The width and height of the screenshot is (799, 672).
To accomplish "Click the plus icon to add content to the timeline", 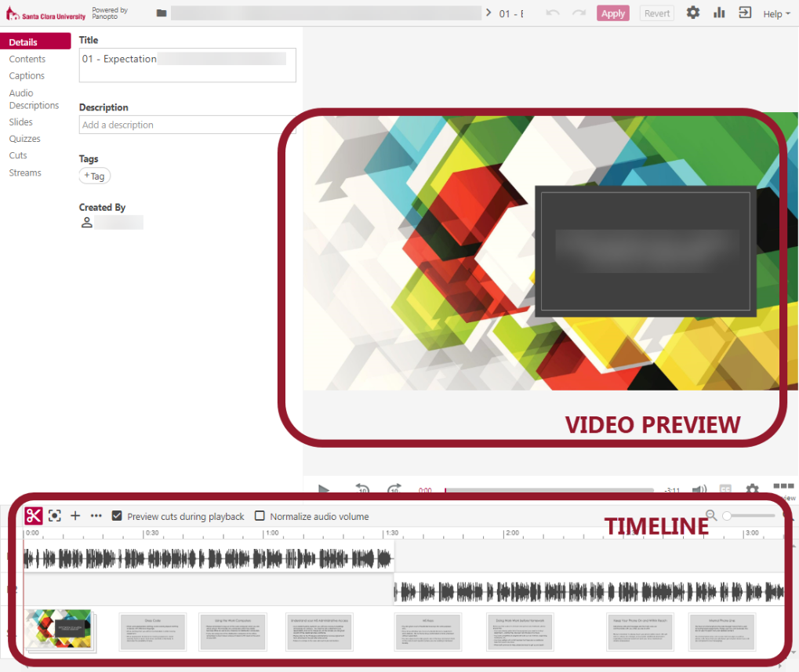I will (x=75, y=515).
